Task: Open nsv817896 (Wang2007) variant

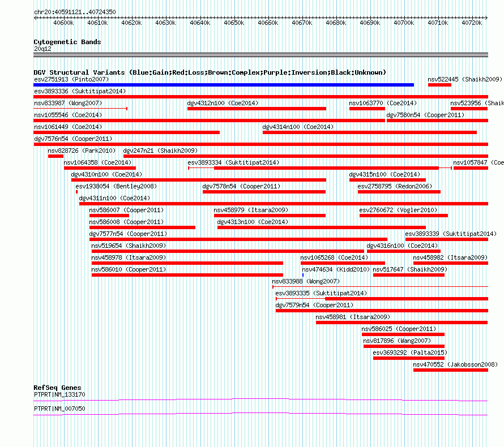Action: pos(397,341)
